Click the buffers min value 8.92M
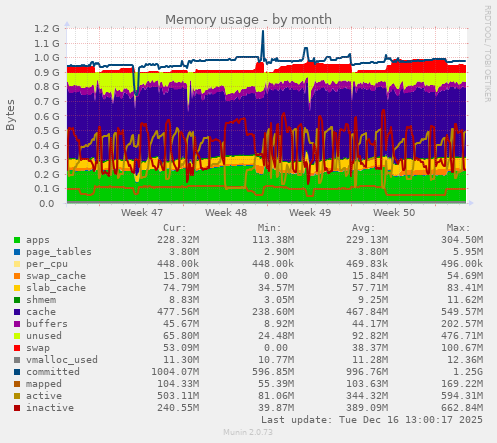Image resolution: width=497 pixels, height=443 pixels. pos(276,324)
